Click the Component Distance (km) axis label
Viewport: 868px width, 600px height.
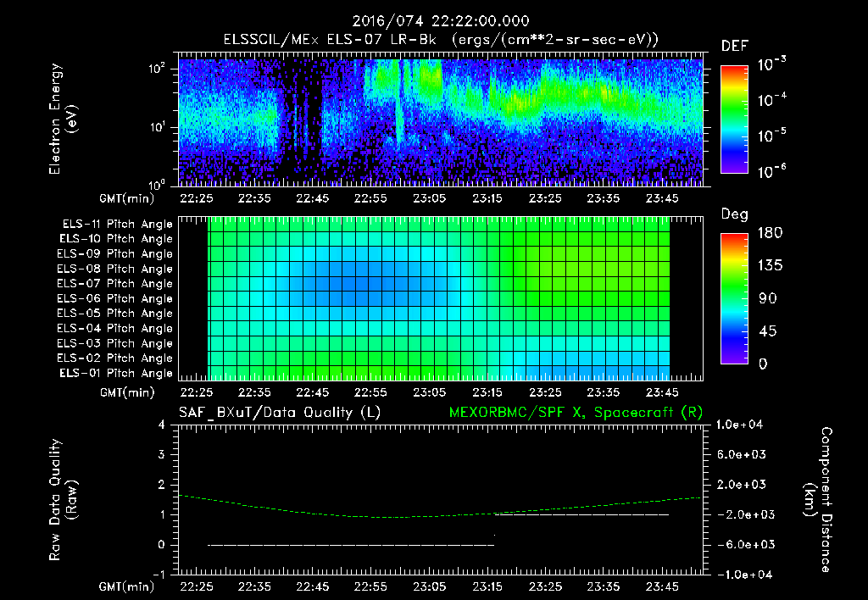pyautogui.click(x=818, y=500)
